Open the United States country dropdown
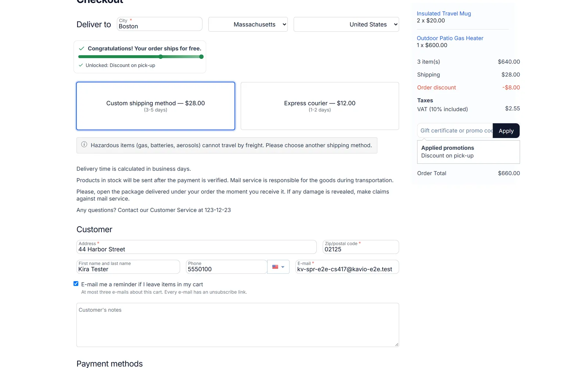Viewport: 588px width, 368px height. click(x=346, y=24)
